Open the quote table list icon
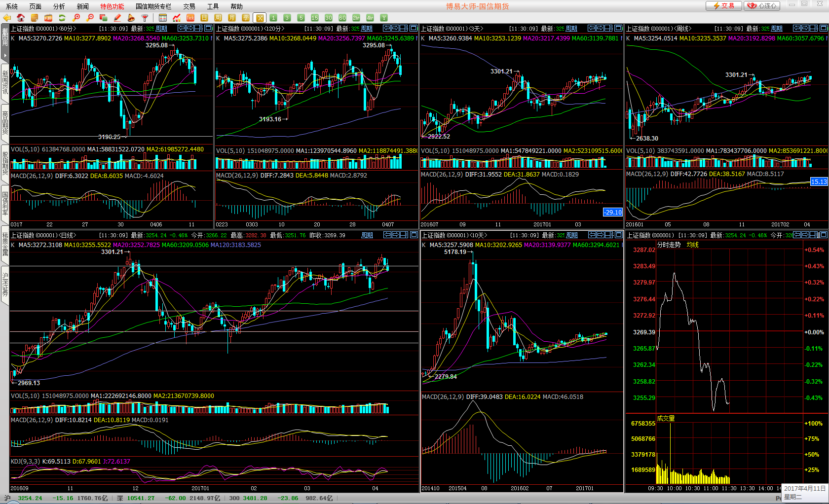The height and width of the screenshot is (504, 829). tap(163, 18)
